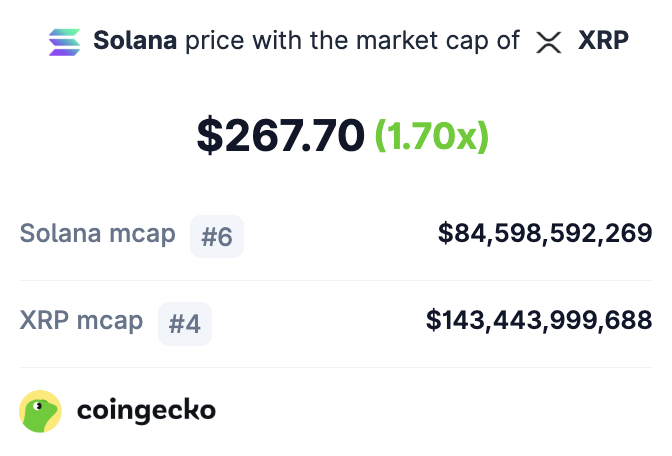Click the XRP #4 rank badge

(x=185, y=324)
